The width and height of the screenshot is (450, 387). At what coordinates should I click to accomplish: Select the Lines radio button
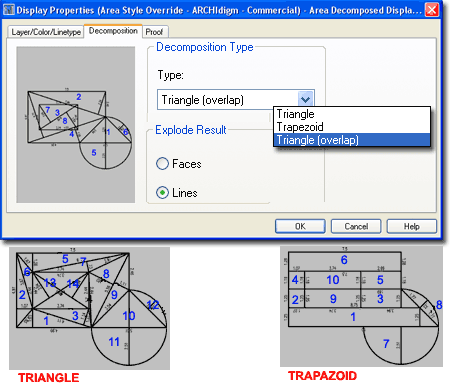tap(163, 193)
